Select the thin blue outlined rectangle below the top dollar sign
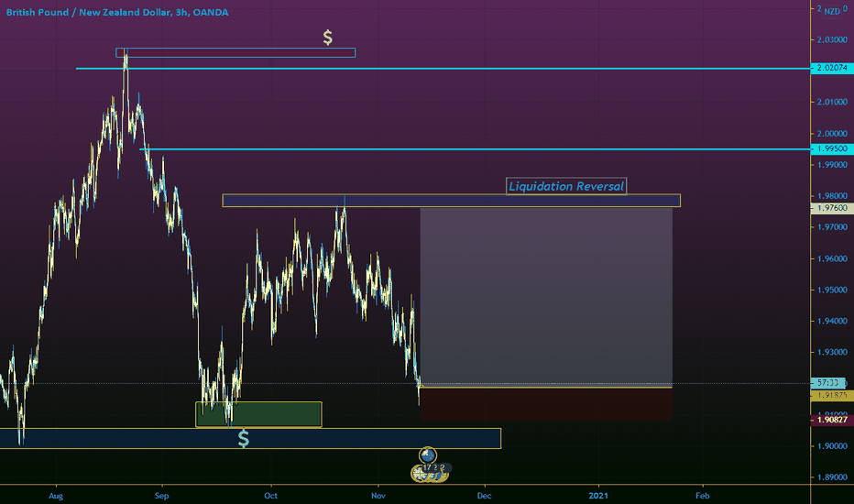Image resolution: width=854 pixels, height=504 pixels. [x=235, y=53]
